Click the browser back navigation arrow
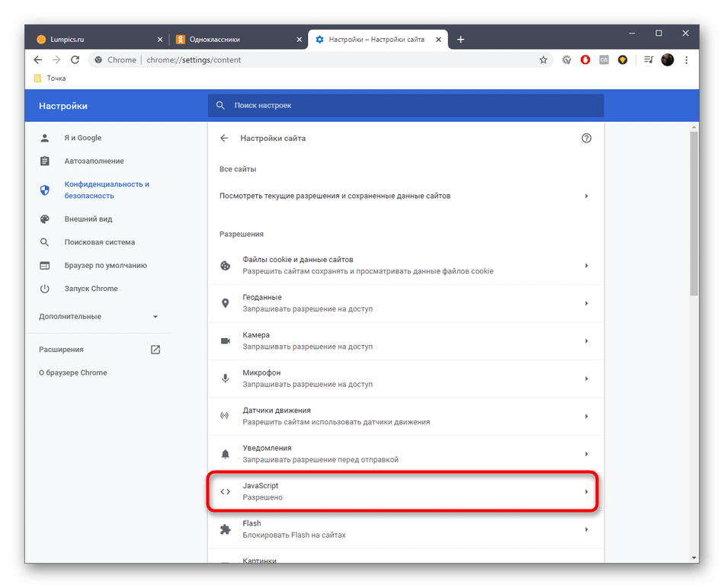Viewport: 724px width, 588px height. 38,60
